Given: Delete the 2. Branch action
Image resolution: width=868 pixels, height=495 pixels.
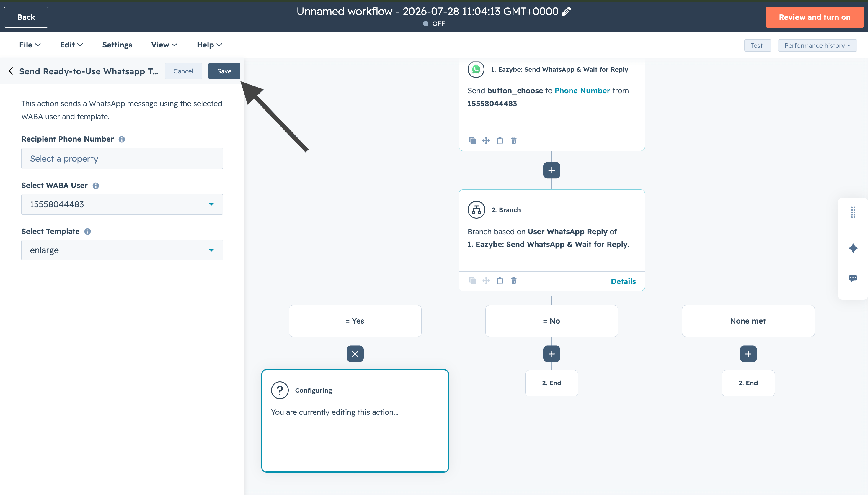Looking at the screenshot, I should (514, 281).
